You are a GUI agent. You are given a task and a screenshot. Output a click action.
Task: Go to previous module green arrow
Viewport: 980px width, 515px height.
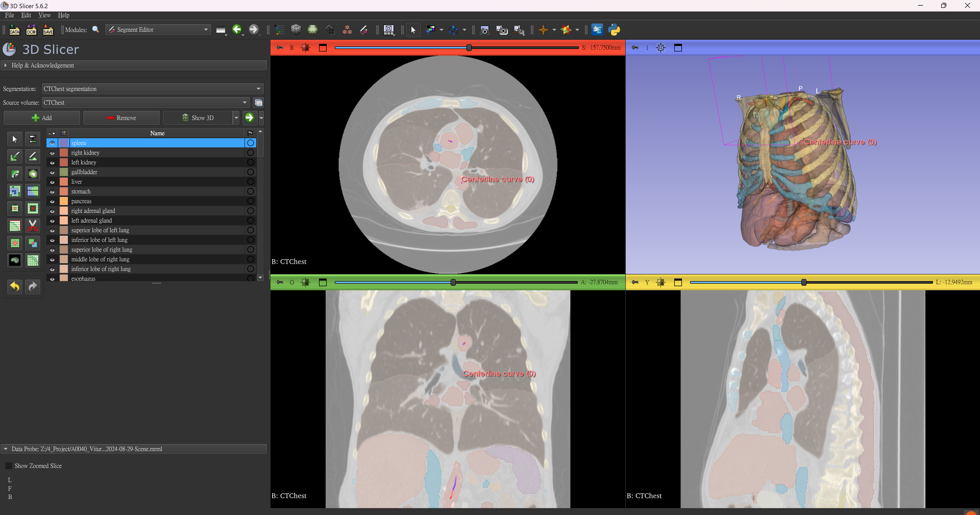[x=237, y=29]
